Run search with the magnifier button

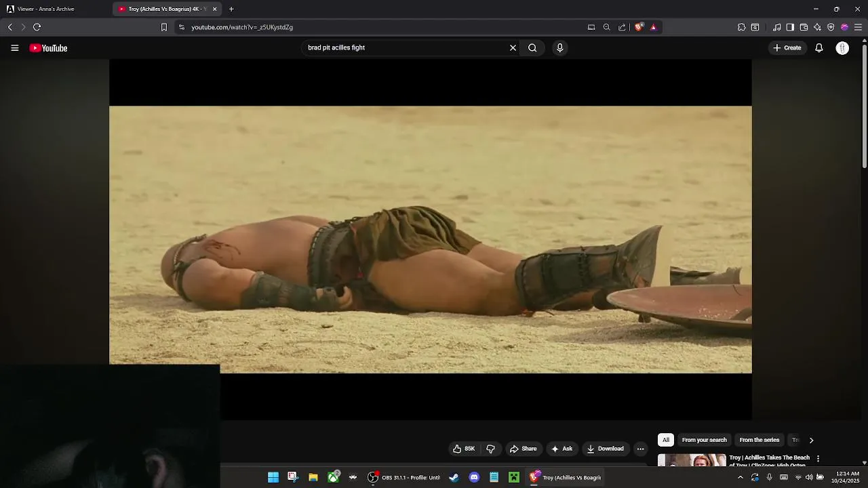pyautogui.click(x=532, y=48)
